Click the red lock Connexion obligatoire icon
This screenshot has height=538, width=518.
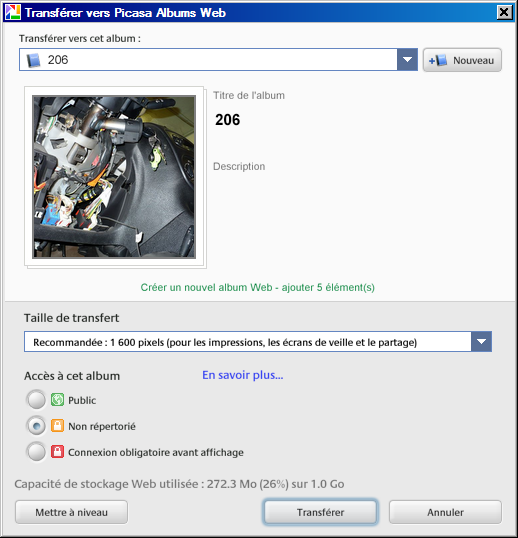pyautogui.click(x=57, y=452)
